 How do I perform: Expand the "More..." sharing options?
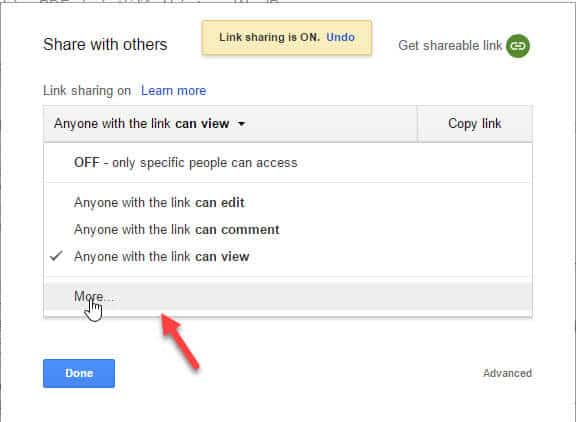[288, 297]
